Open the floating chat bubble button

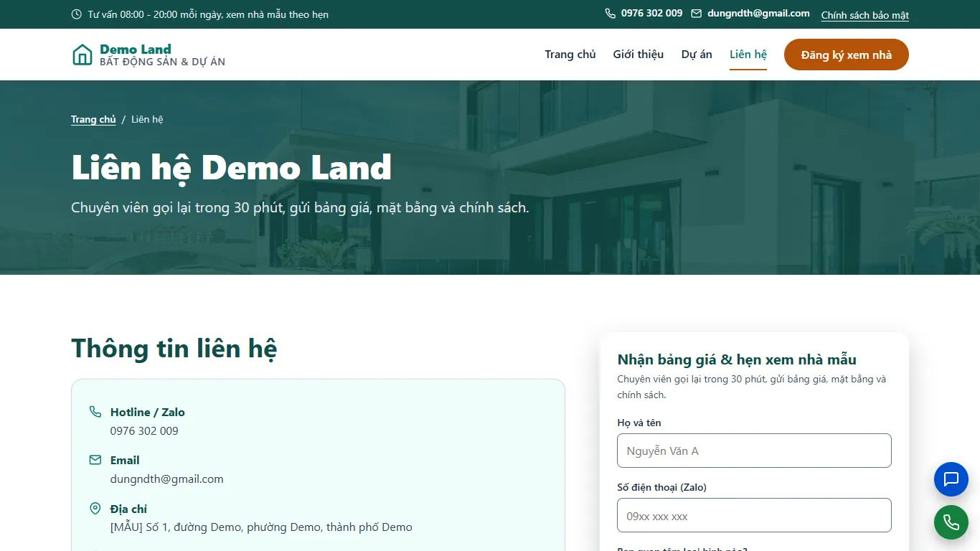click(951, 479)
